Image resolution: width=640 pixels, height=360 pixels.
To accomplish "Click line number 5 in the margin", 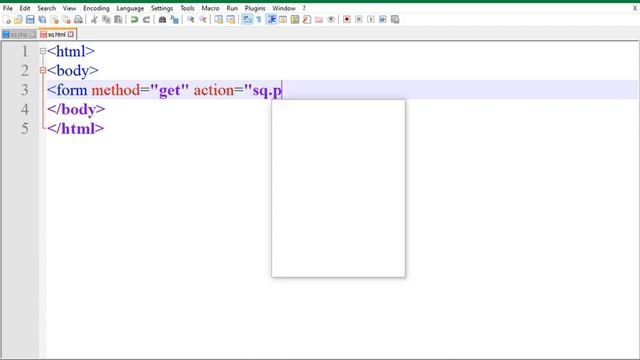I will pos(25,129).
